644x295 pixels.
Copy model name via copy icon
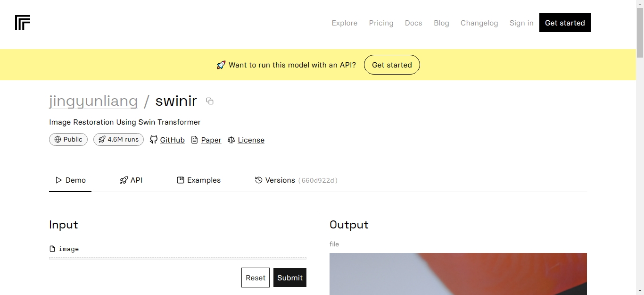(x=210, y=101)
